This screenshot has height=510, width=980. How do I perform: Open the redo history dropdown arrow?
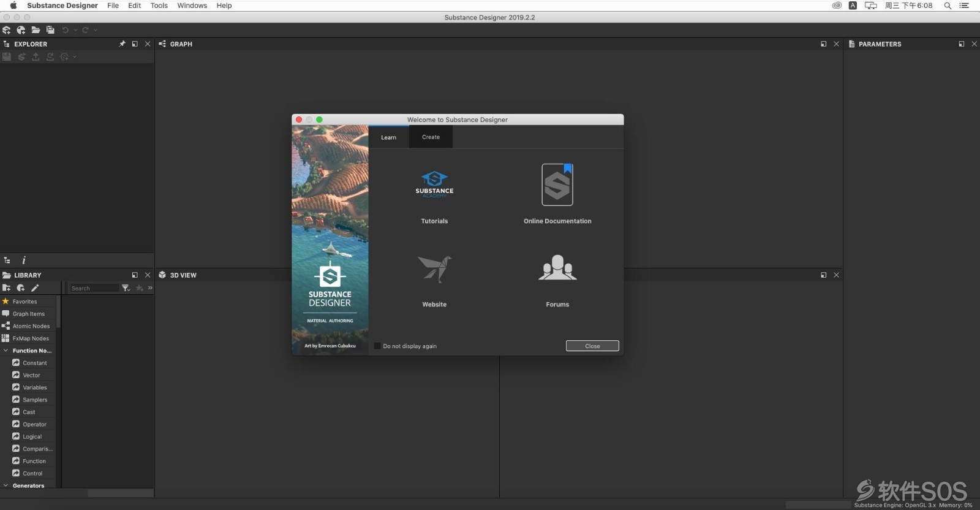pos(95,30)
